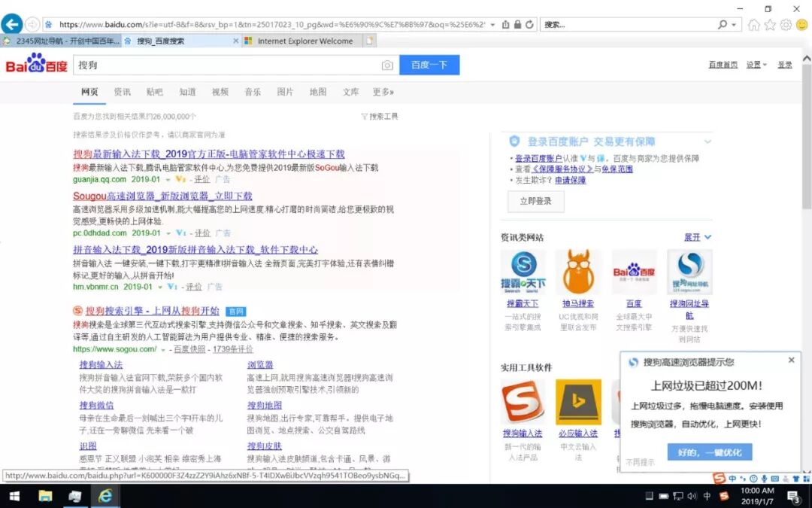812x508 pixels.
Task: Open the 百度快照 link
Action: coord(189,349)
